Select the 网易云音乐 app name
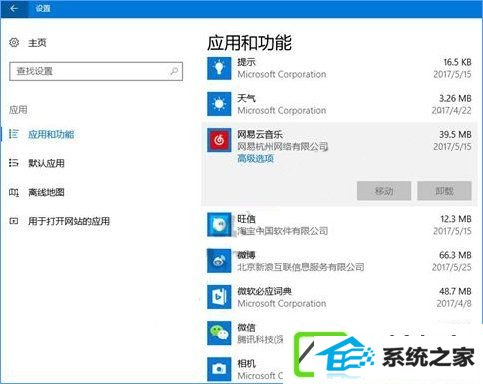Image resolution: width=483 pixels, height=384 pixels. [x=260, y=134]
